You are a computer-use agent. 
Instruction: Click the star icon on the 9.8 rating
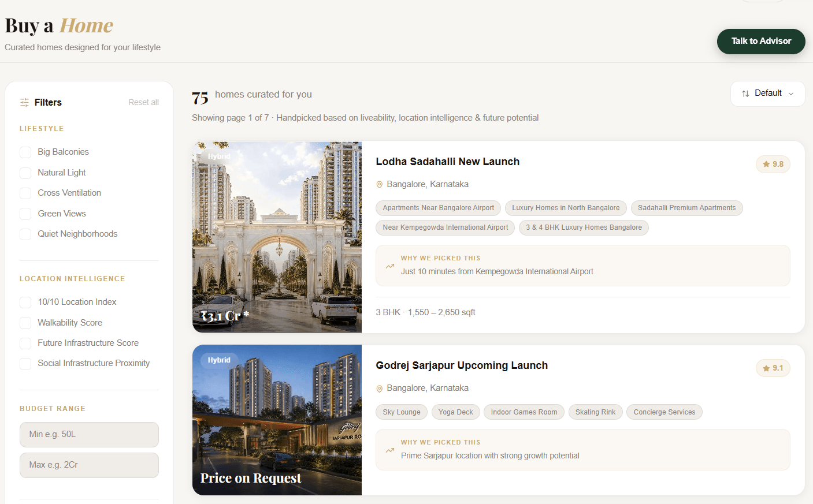(766, 164)
